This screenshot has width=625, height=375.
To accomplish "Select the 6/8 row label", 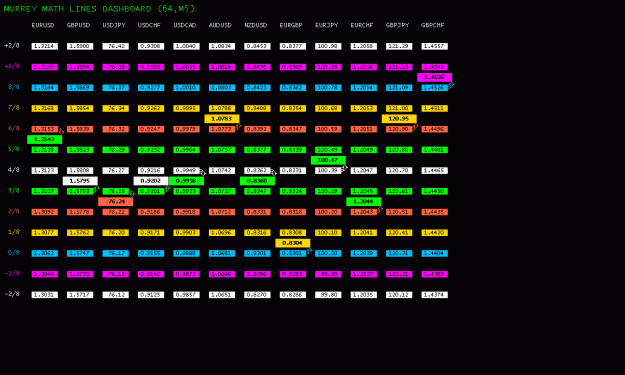I will coord(14,128).
